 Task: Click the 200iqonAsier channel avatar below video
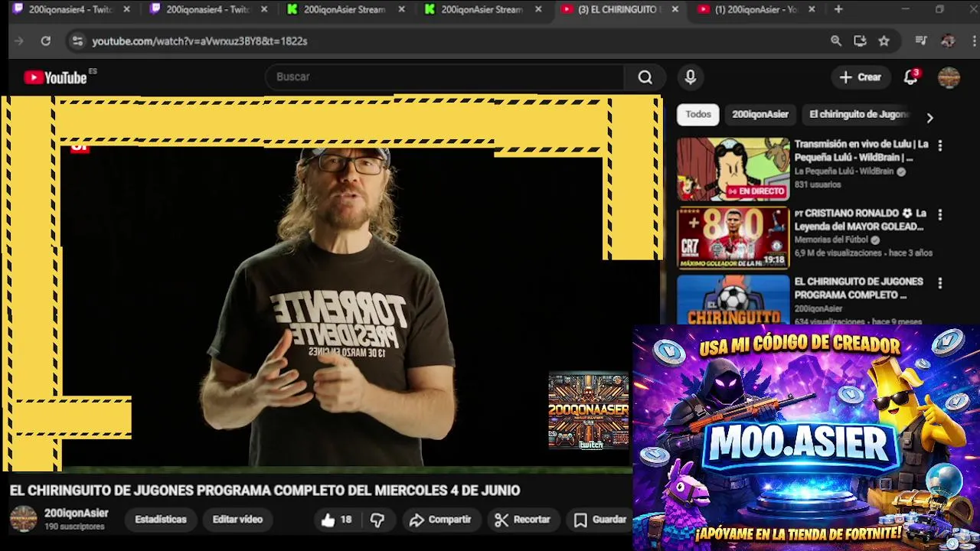[x=23, y=519]
